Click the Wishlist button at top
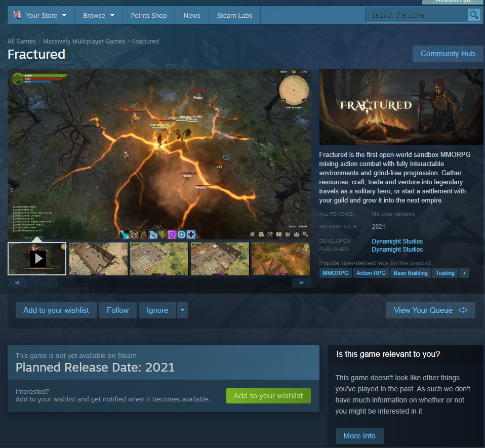Image resolution: width=485 pixels, height=448 pixels. [x=453, y=2]
